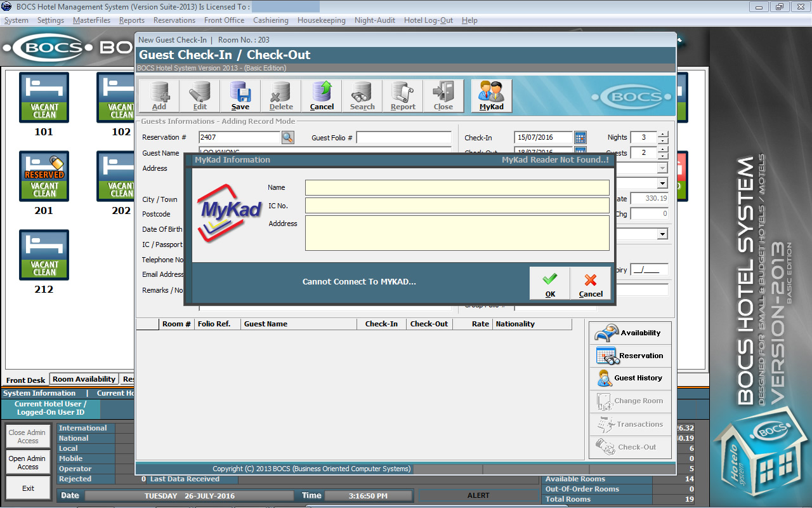Click the Room # column header

[x=177, y=324]
